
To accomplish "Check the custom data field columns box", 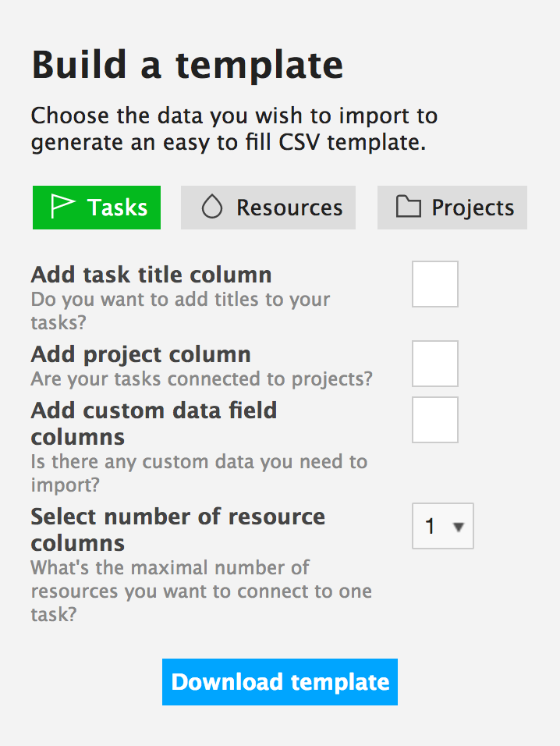I will (435, 420).
